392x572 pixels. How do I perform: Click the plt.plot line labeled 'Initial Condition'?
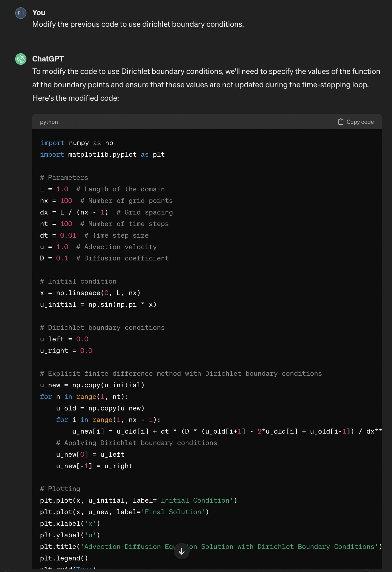click(139, 500)
